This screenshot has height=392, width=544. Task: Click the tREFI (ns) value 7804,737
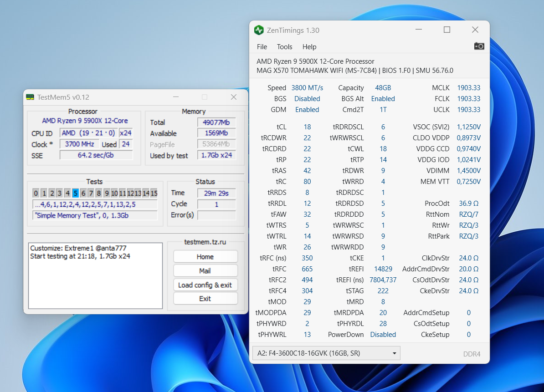tap(383, 280)
